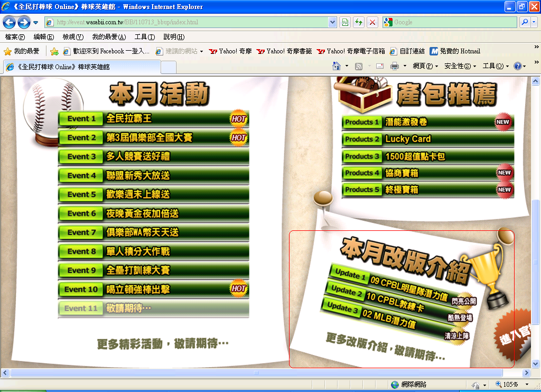541x392 pixels.
Task: Open the 檢視(V) menu
Action: pos(73,37)
